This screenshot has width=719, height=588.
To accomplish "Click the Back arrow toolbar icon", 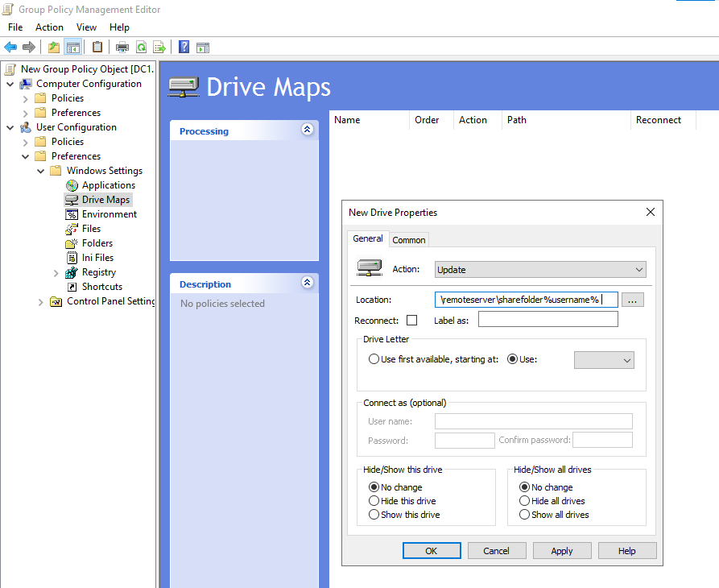I will [10, 47].
